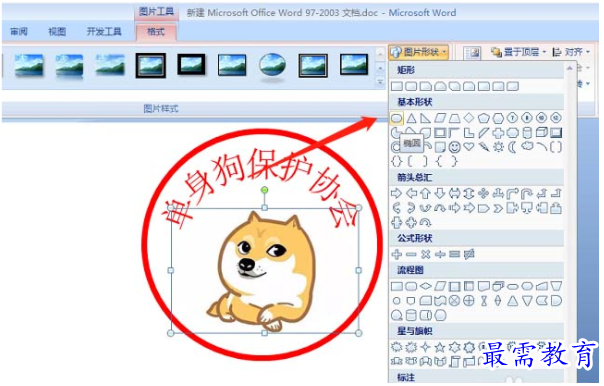Select the Heart shape
Screen dimensions: 604x386
click(469, 147)
